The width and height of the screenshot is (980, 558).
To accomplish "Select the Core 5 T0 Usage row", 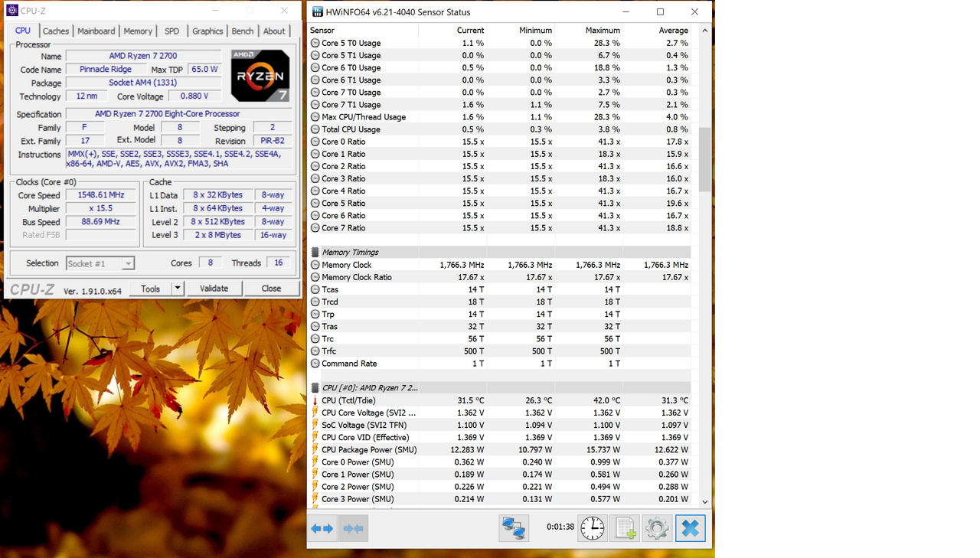I will 500,43.
